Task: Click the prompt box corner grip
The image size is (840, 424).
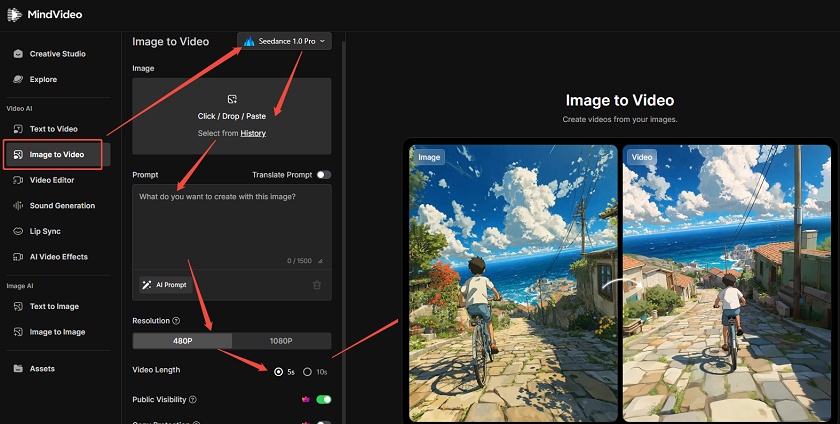Action: [x=320, y=261]
